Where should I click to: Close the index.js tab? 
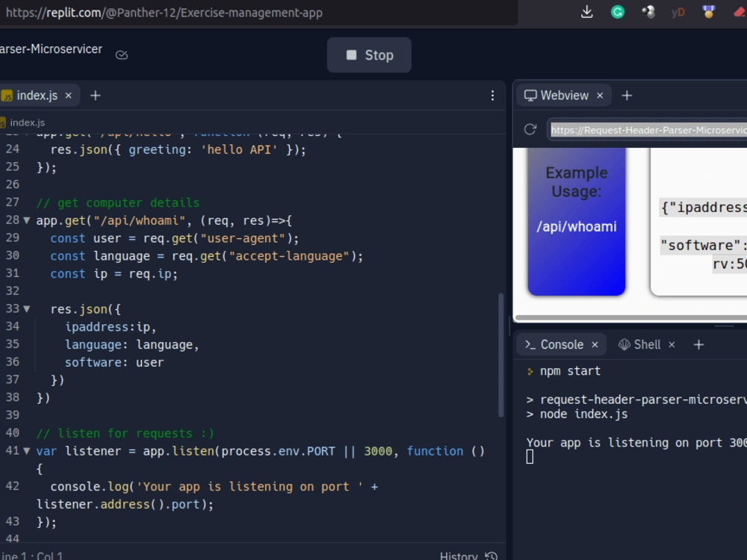click(x=69, y=96)
